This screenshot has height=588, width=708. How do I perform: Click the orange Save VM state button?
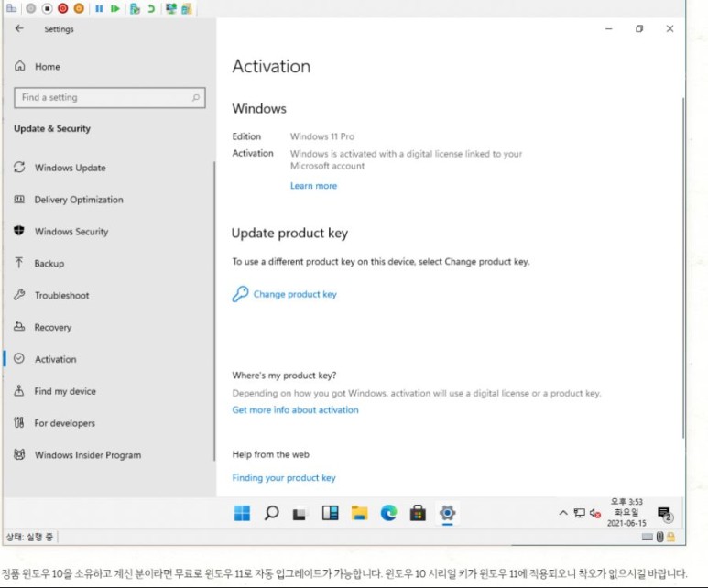pyautogui.click(x=79, y=8)
